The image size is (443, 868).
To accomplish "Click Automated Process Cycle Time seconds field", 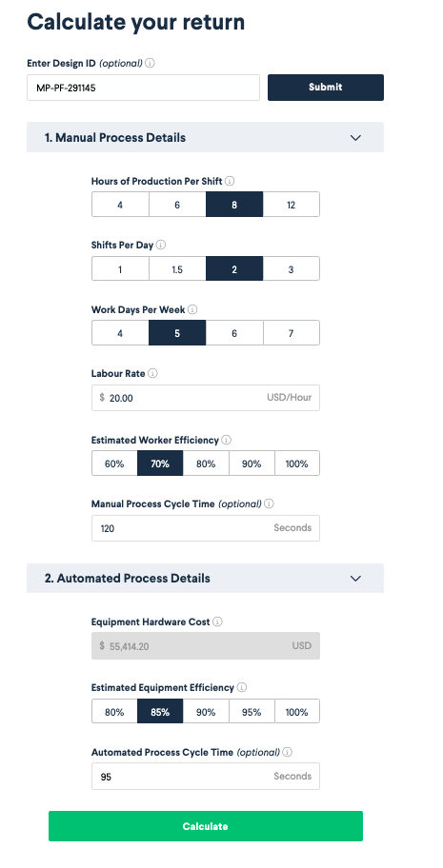I will (x=206, y=776).
